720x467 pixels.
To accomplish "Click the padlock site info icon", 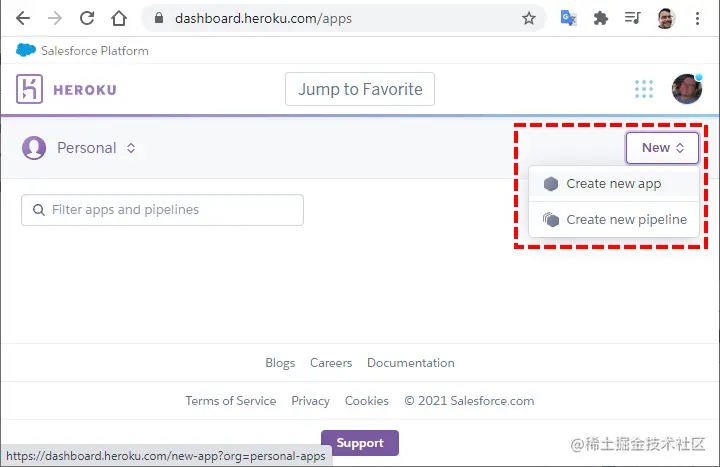I will pos(159,18).
